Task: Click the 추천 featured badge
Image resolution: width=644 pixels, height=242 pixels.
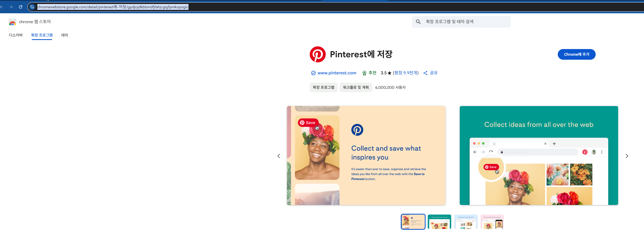Action: point(370,73)
